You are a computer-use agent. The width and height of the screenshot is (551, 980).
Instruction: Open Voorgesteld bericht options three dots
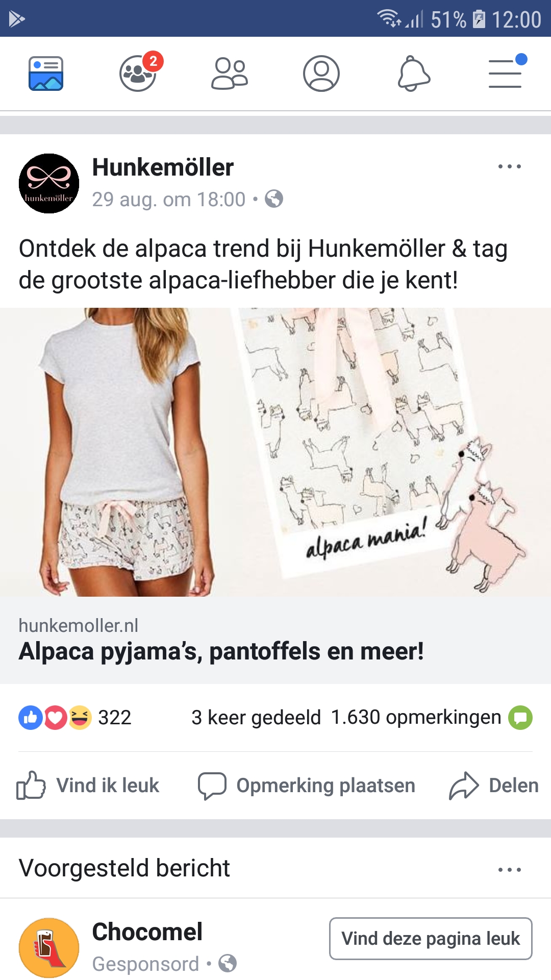click(x=510, y=870)
